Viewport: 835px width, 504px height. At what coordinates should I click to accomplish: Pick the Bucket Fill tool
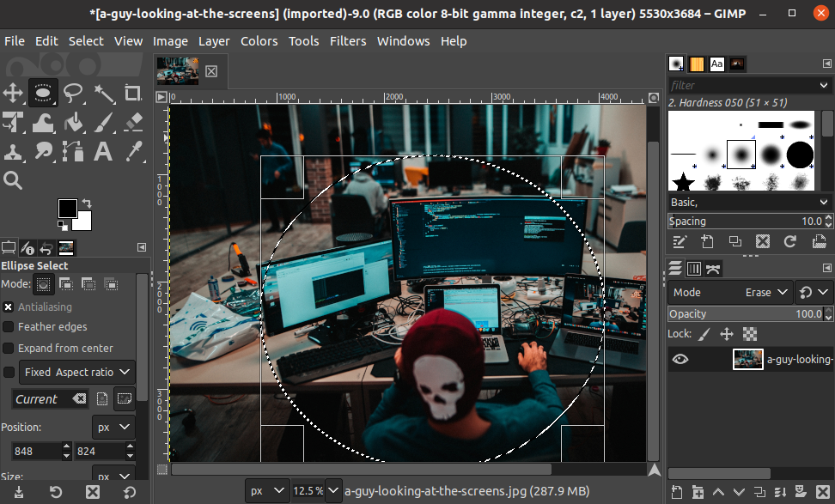tap(73, 123)
